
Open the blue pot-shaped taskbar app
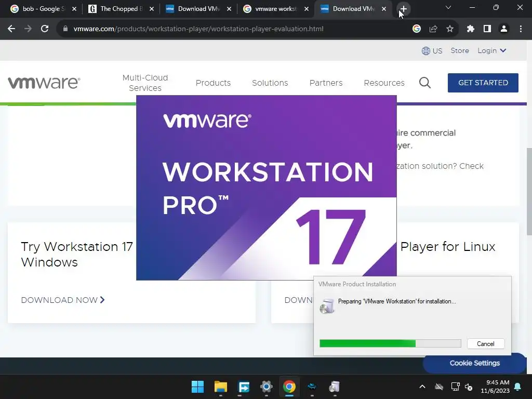tap(312, 387)
